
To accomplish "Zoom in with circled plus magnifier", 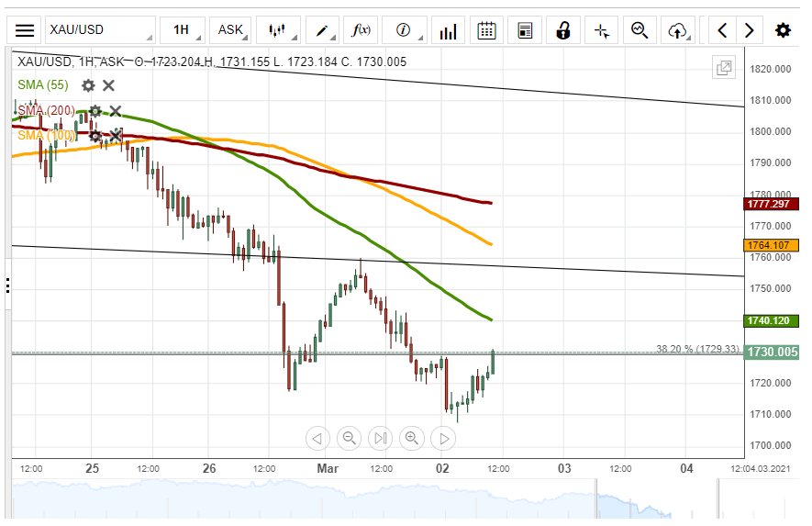I will (412, 439).
